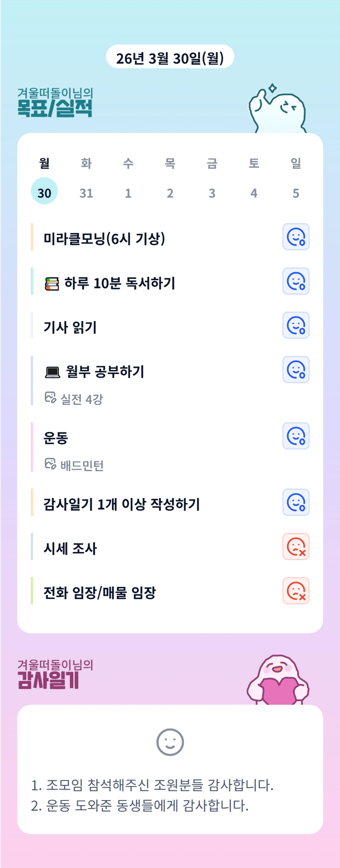Select Friday 3 in week calendar
The width and height of the screenshot is (340, 868).
pos(212,193)
